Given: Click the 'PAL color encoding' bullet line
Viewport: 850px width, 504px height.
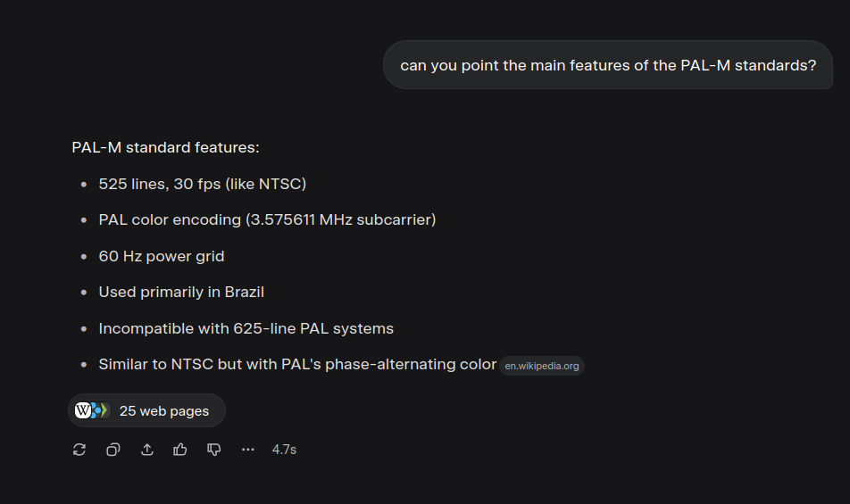Looking at the screenshot, I should pos(267,219).
